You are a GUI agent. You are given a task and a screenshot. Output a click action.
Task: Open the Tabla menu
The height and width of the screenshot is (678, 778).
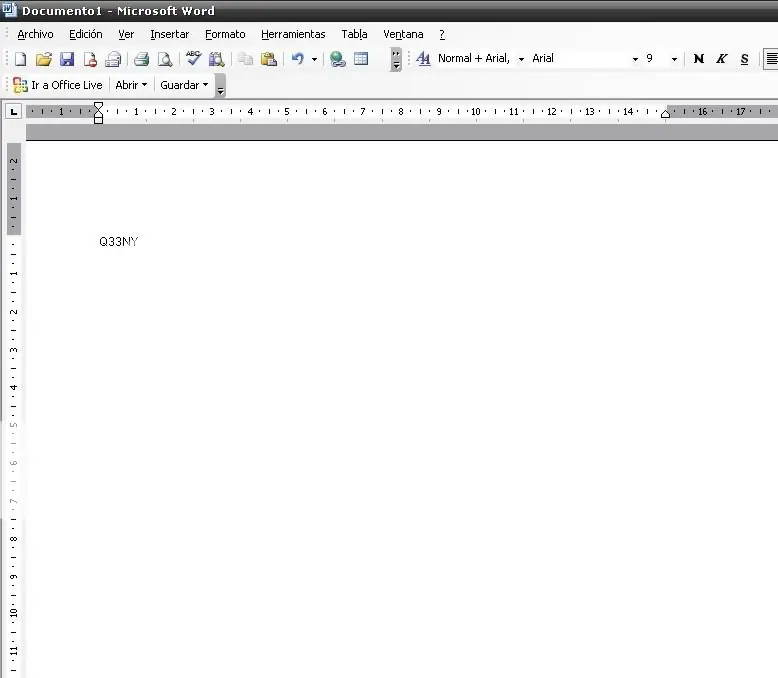point(354,34)
